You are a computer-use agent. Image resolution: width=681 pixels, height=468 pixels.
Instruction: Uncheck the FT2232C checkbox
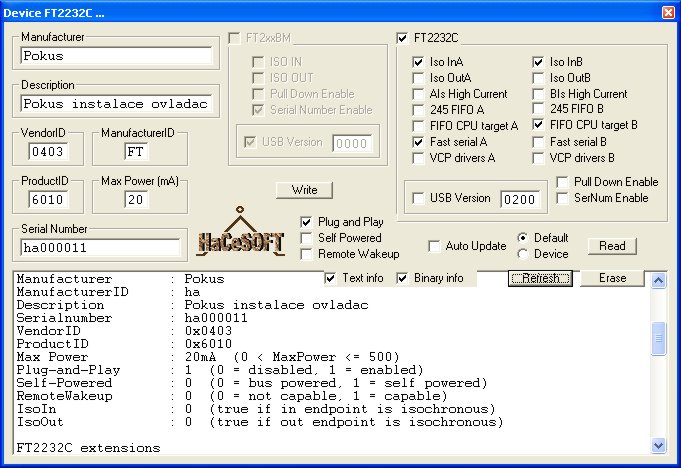(402, 39)
